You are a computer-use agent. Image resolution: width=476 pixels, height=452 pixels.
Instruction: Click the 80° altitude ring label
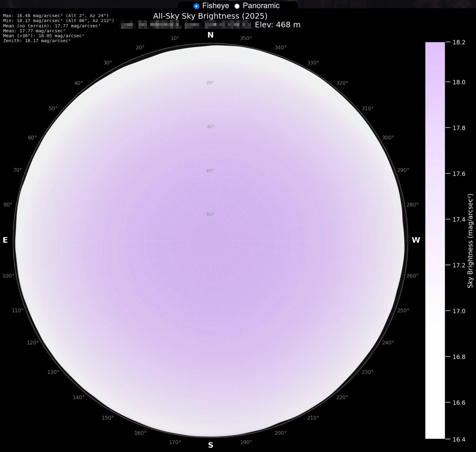coord(210,214)
